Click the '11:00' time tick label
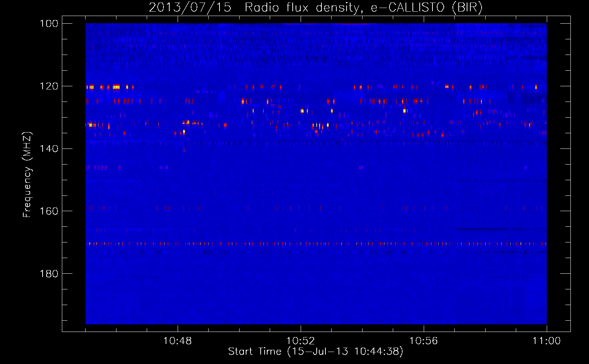 tap(546, 341)
